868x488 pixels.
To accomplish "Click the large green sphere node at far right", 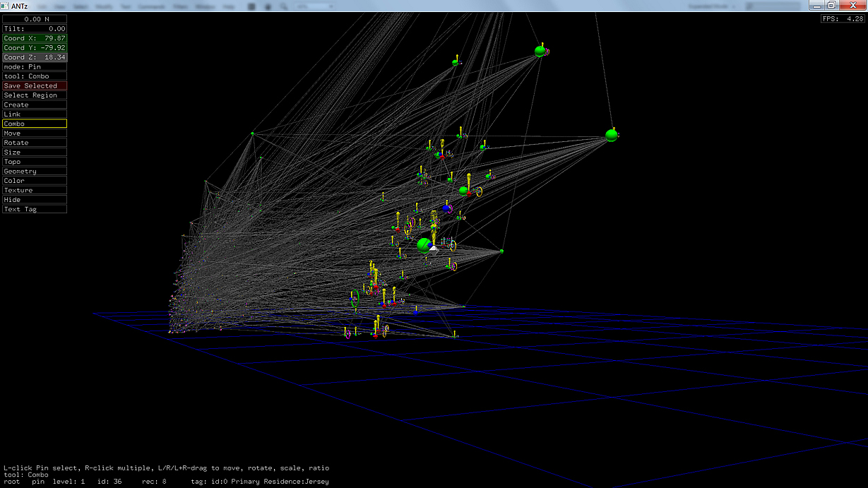I will pos(612,135).
